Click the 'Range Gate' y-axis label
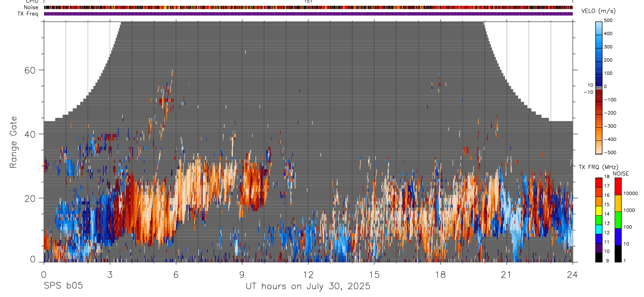Image resolution: width=644 pixels, height=297 pixels. click(x=13, y=142)
